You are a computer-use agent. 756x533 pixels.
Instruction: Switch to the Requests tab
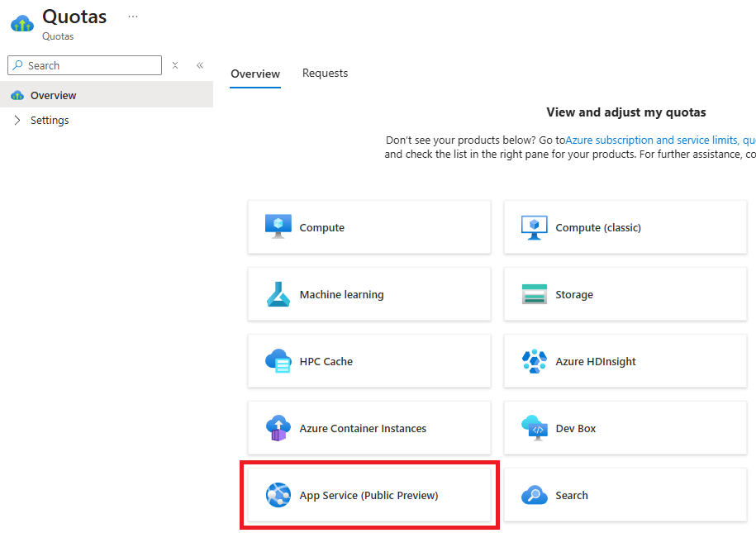point(325,73)
